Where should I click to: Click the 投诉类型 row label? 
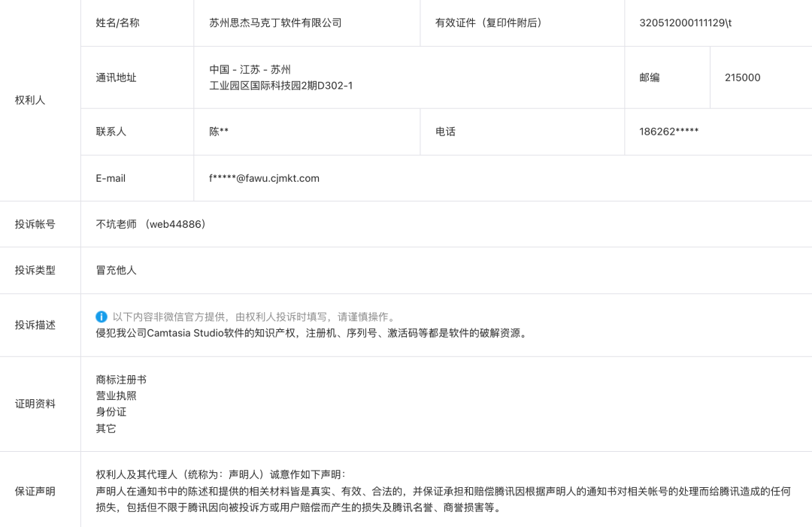pos(35,270)
